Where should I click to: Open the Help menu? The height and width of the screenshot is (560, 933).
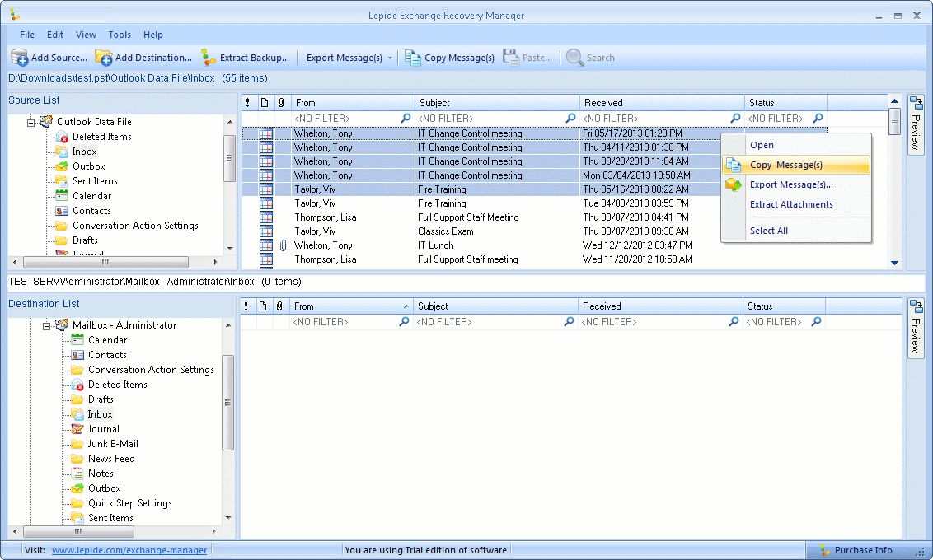(153, 35)
